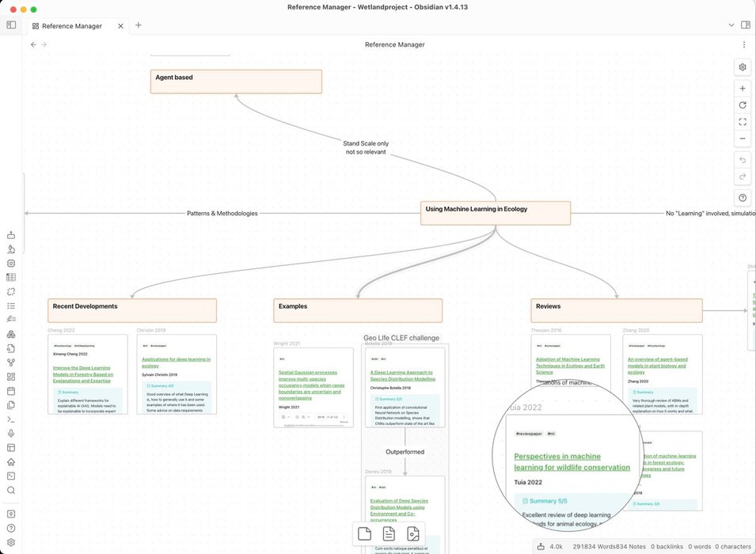Open 'Perspectives in machine learning for wildlife conservation' link

[572, 461]
